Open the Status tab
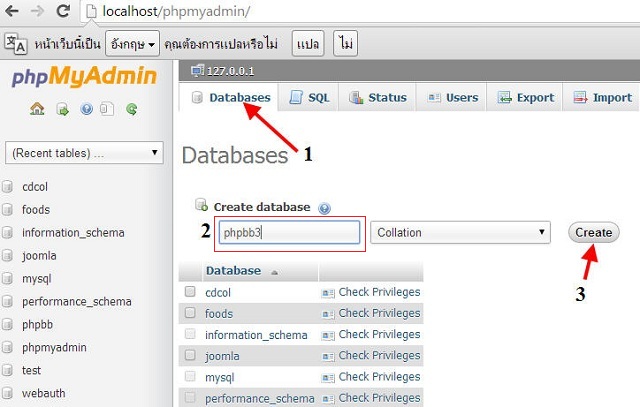Screen dimensions: 640x407 [378, 97]
